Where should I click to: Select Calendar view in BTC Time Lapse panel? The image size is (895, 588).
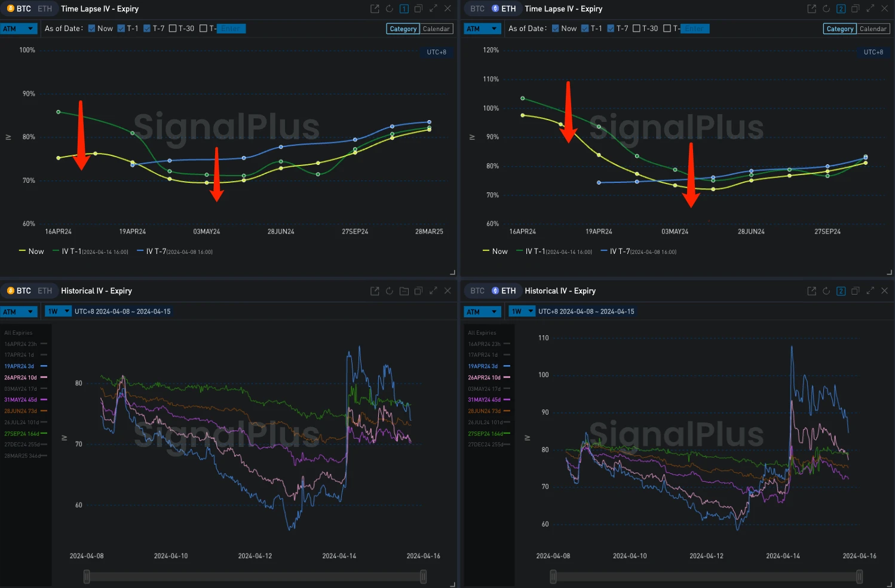pyautogui.click(x=436, y=29)
